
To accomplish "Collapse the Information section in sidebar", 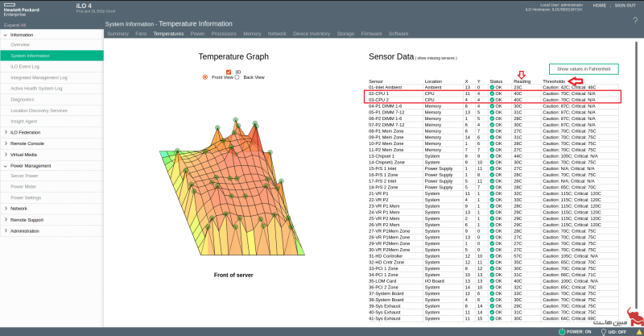I will click(x=6, y=35).
